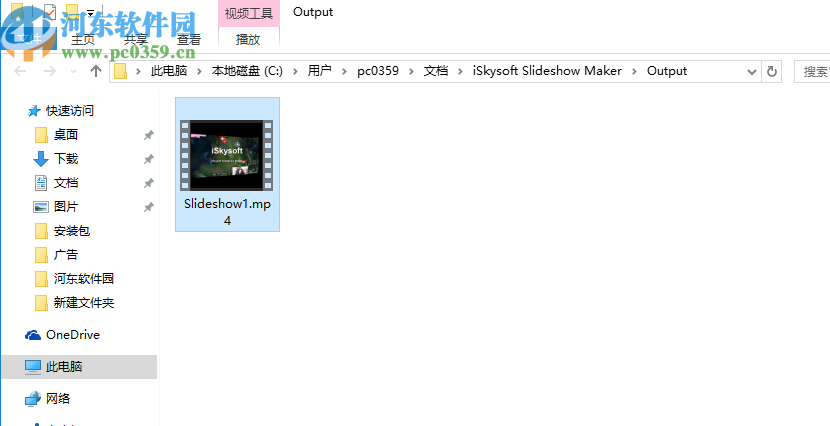Expand the chevron after pc0359 breadcrumb
The height and width of the screenshot is (426, 830).
tap(411, 71)
